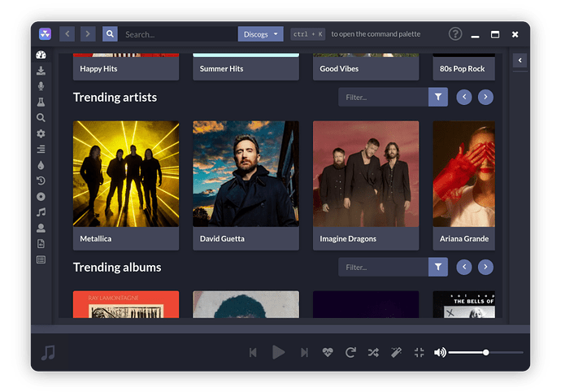The height and width of the screenshot is (392, 561).
Task: Show next Trending albums
Action: pos(485,267)
